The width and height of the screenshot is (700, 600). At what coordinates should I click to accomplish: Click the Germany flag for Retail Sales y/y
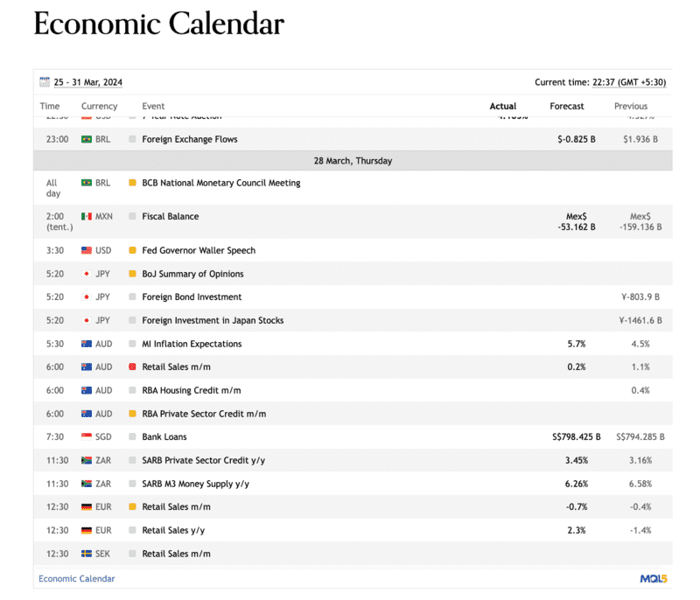click(x=87, y=530)
